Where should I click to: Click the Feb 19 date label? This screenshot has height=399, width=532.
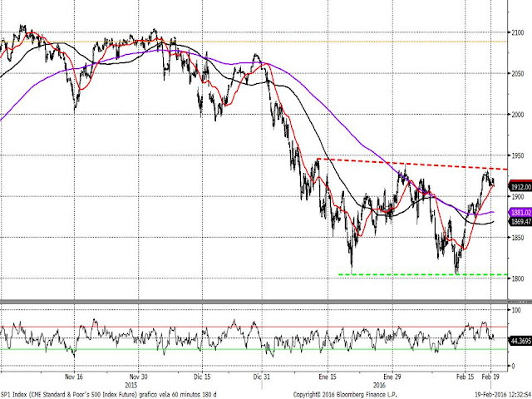click(491, 377)
